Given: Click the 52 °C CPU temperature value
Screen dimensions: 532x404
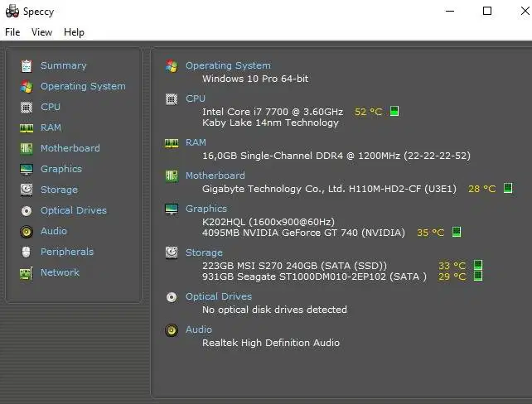Looking at the screenshot, I should pyautogui.click(x=369, y=112).
